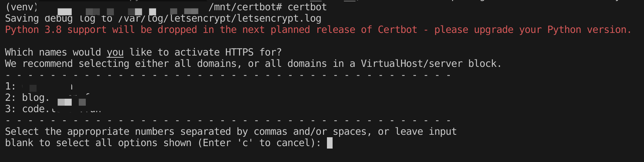Click the quoted 'c' cancel key hint

point(245,143)
